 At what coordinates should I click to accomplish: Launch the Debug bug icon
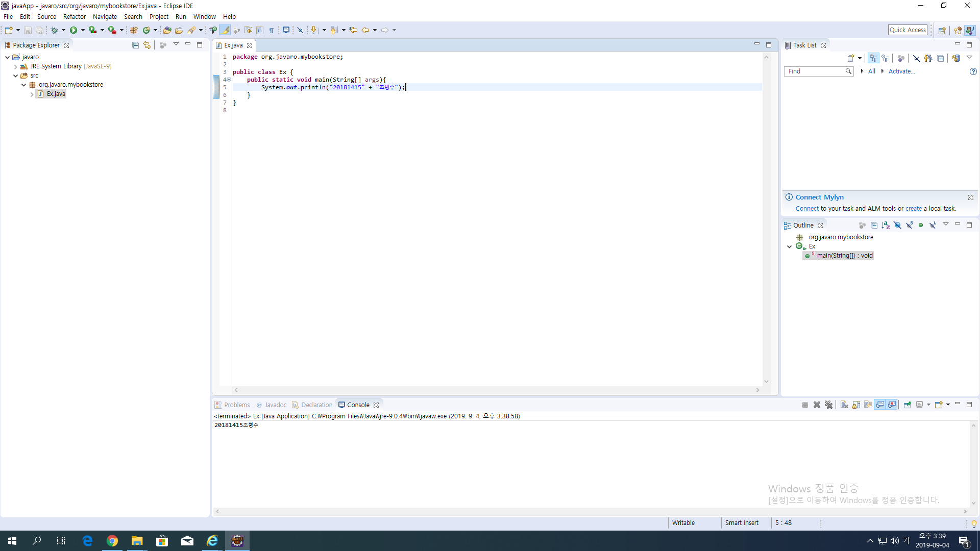pos(54,30)
